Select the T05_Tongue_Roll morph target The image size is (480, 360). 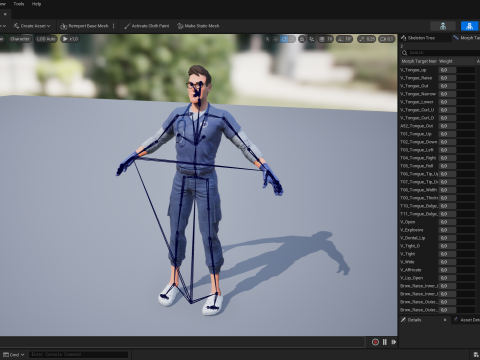pos(417,166)
